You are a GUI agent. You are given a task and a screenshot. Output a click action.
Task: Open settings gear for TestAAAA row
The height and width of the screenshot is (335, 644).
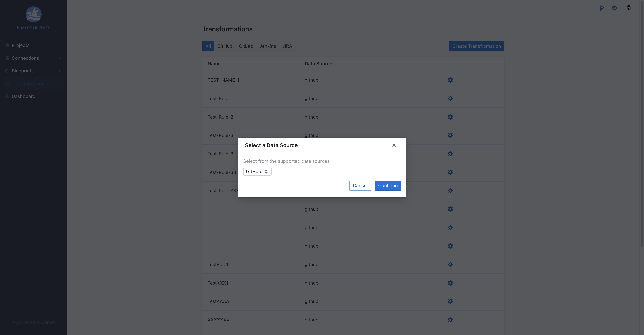[450, 301]
